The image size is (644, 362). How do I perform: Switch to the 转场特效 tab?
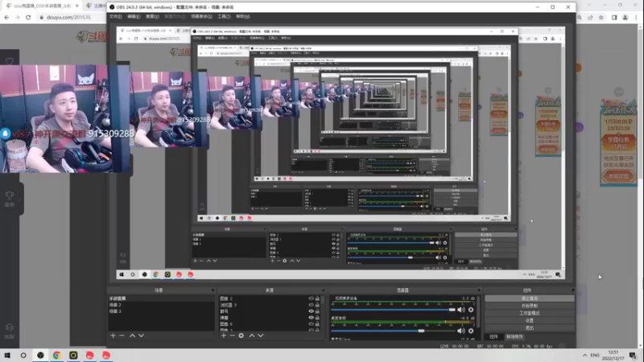(x=514, y=337)
